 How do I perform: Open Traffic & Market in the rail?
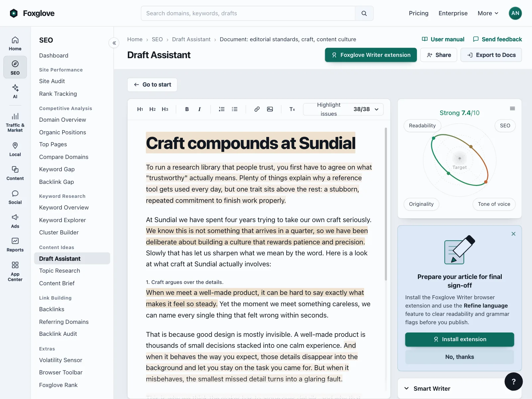pos(15,122)
